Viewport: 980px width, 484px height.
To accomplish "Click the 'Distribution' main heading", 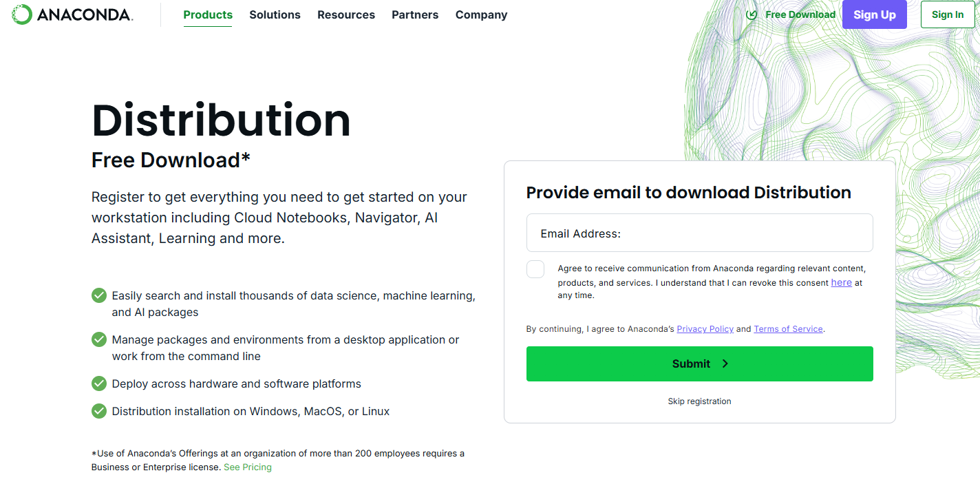I will point(221,120).
